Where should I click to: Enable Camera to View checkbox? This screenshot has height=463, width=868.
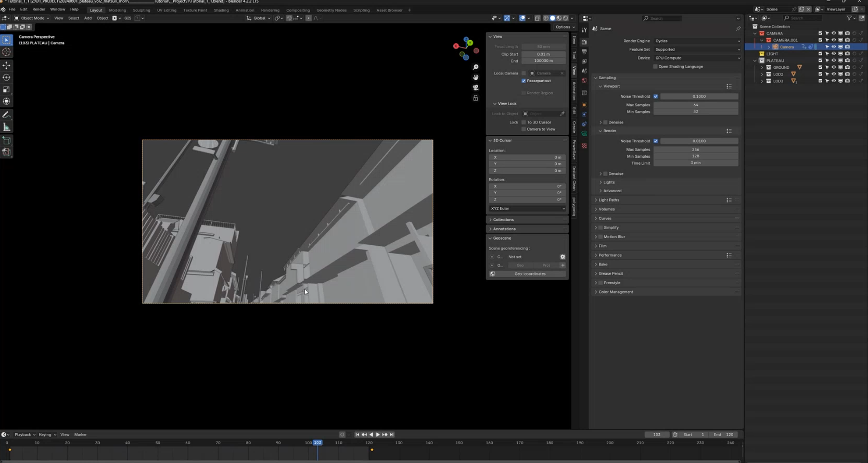(x=524, y=129)
